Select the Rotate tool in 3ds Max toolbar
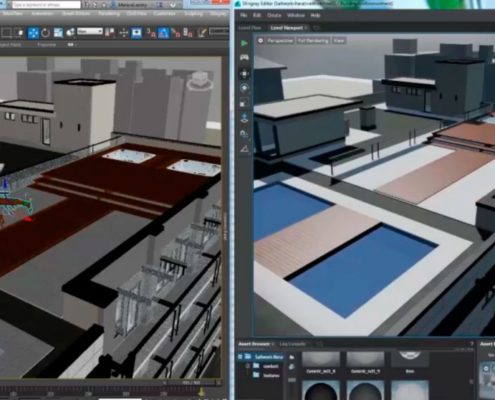This screenshot has height=400, width=495. 45,33
